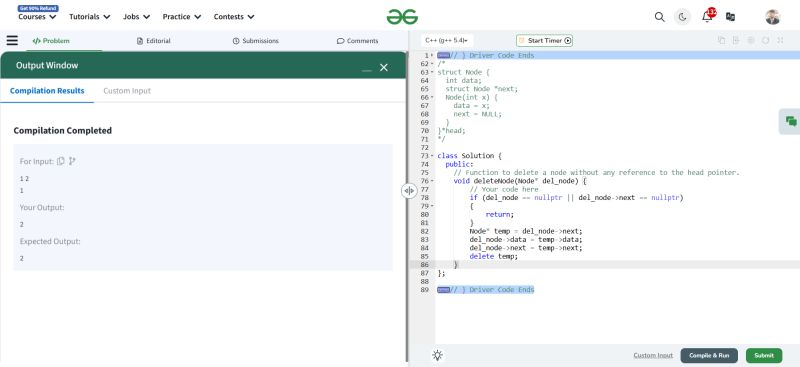Click the Compile & Run button

click(x=709, y=355)
